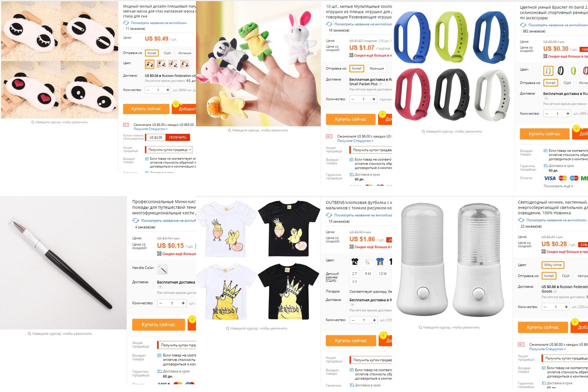
Task: Increase quantity with plus for panda mask
Action: point(168,90)
